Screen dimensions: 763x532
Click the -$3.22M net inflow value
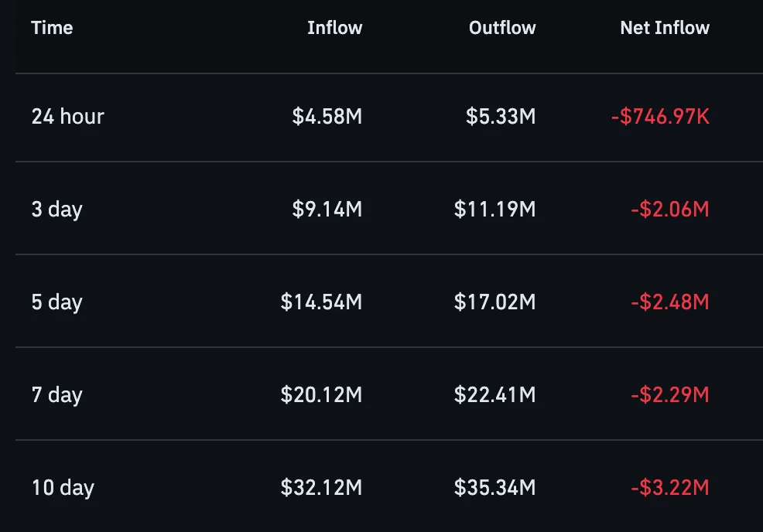[670, 488]
